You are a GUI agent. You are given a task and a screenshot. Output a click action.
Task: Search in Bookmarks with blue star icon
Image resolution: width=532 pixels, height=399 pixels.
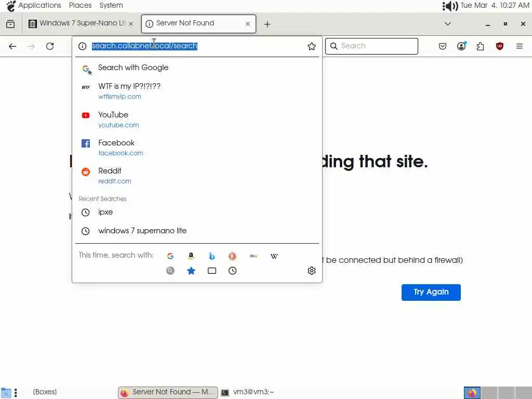[191, 271]
